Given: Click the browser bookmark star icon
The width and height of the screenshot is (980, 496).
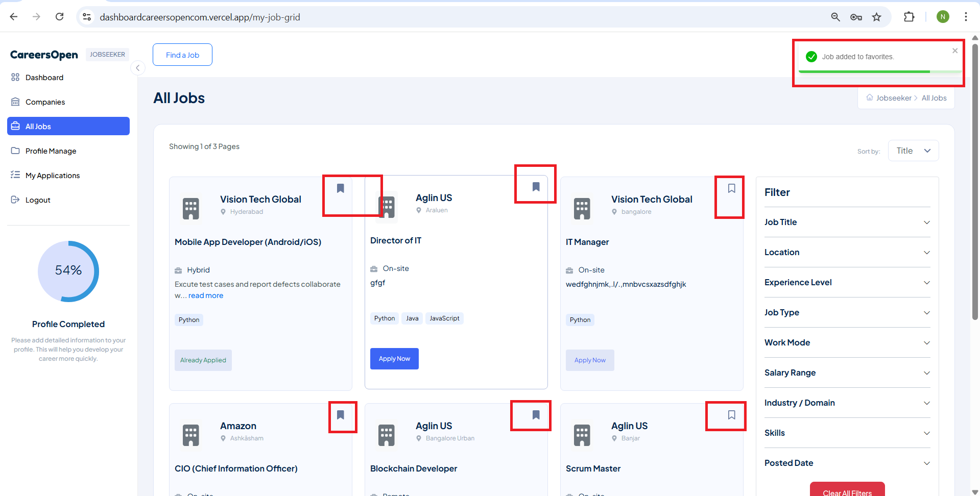Looking at the screenshot, I should [x=876, y=17].
